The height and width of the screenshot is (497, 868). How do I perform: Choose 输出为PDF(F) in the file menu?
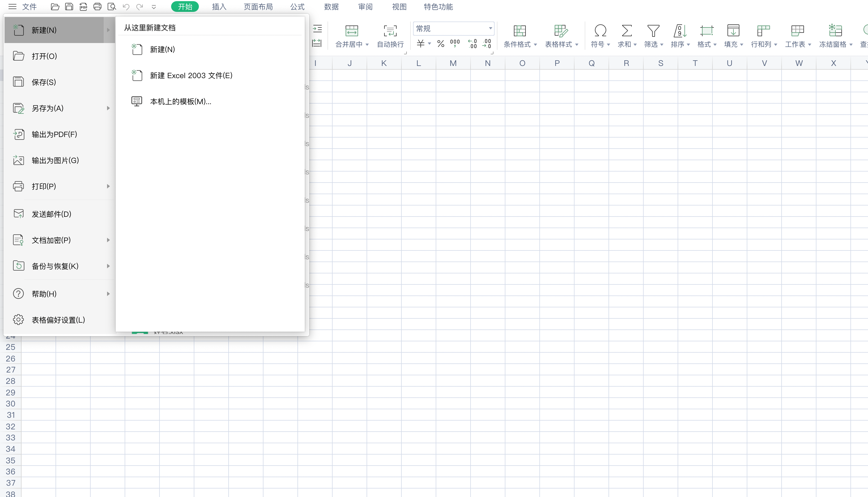(60, 134)
